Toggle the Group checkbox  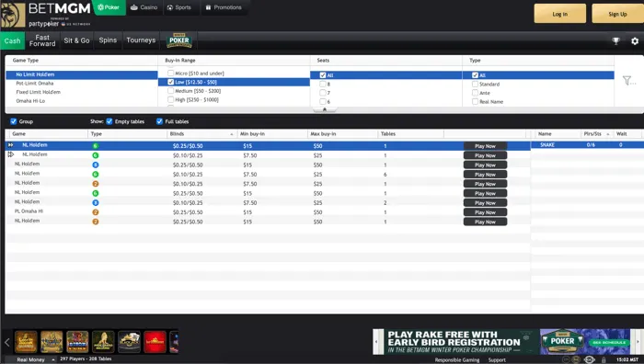(x=14, y=121)
